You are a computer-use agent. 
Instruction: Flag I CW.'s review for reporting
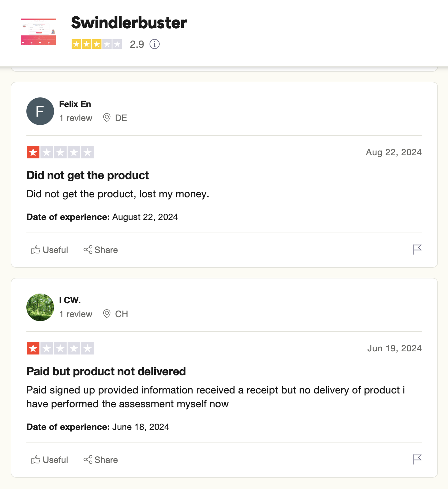pos(418,459)
